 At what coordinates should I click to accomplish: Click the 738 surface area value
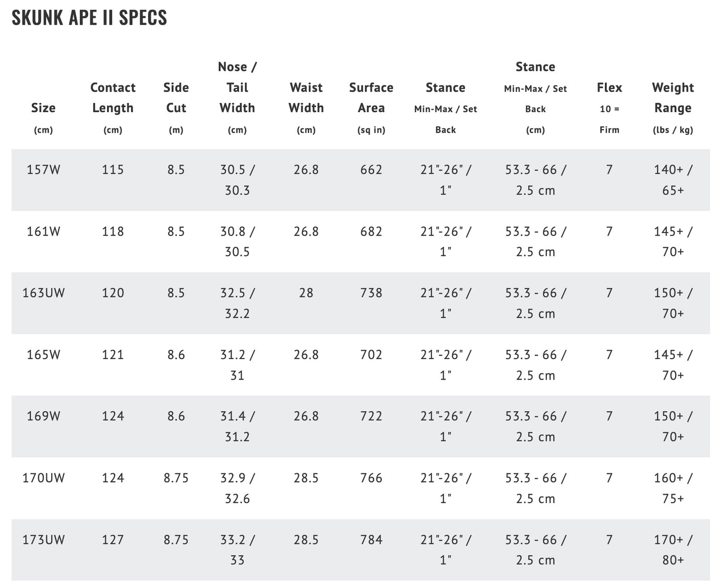[x=371, y=293]
